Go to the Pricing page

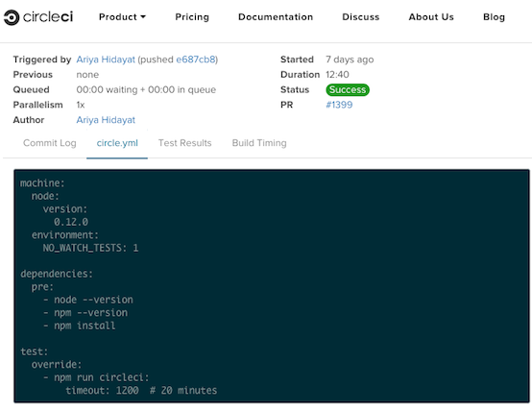(192, 17)
